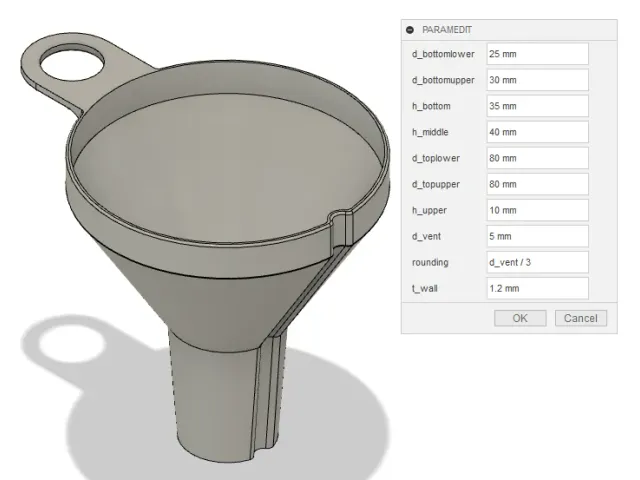
Task: Click the rounding expression field
Action: pos(537,262)
